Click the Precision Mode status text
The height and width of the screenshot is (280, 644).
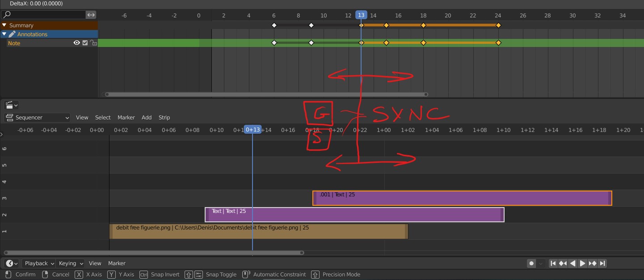[x=341, y=275]
